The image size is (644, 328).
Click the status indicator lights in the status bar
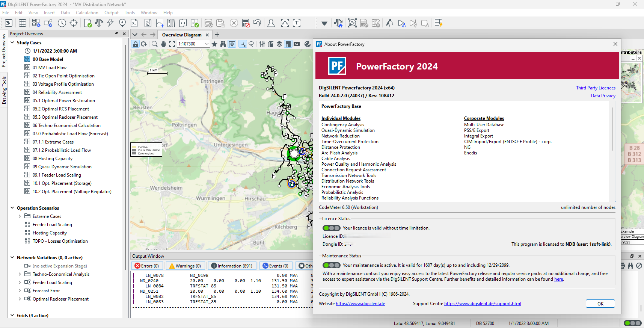click(632, 323)
